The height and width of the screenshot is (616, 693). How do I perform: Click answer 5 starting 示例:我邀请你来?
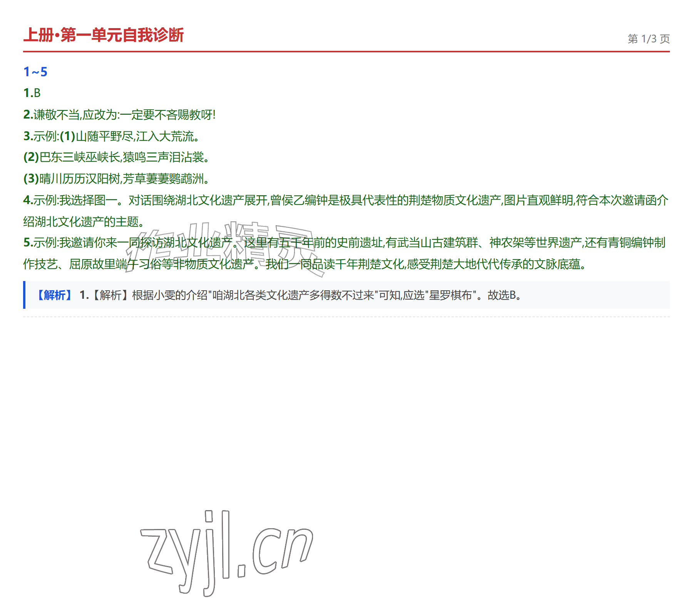[345, 243]
